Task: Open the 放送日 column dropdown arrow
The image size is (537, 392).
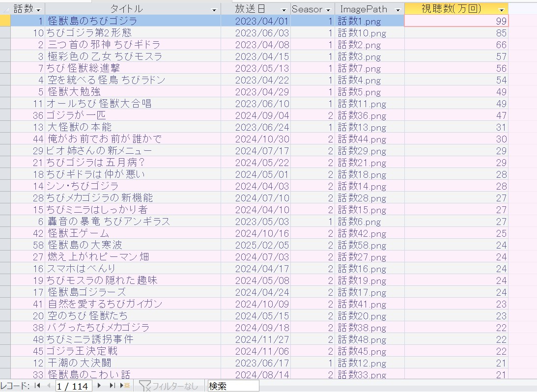Action: [283, 10]
